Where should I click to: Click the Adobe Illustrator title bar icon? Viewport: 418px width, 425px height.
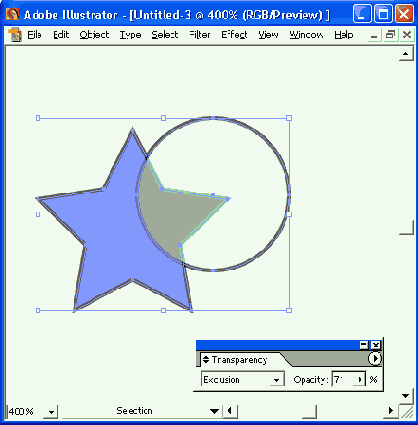click(13, 14)
